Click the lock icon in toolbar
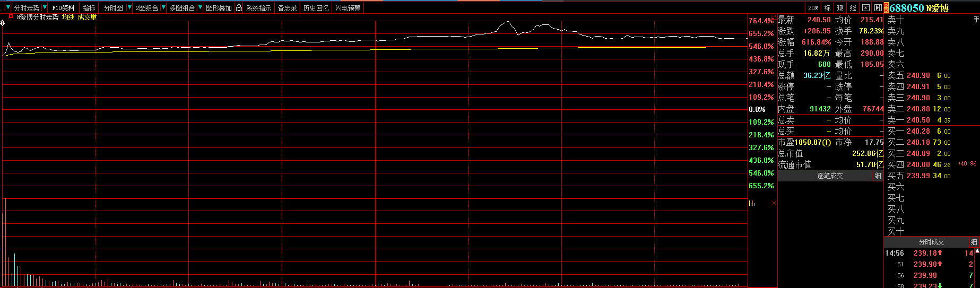980x288 pixels. (239, 8)
